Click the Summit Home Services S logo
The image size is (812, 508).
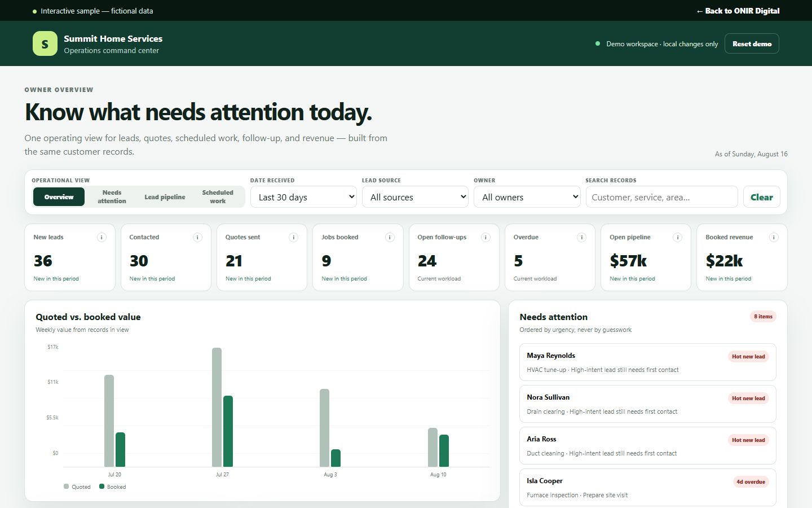pyautogui.click(x=45, y=43)
